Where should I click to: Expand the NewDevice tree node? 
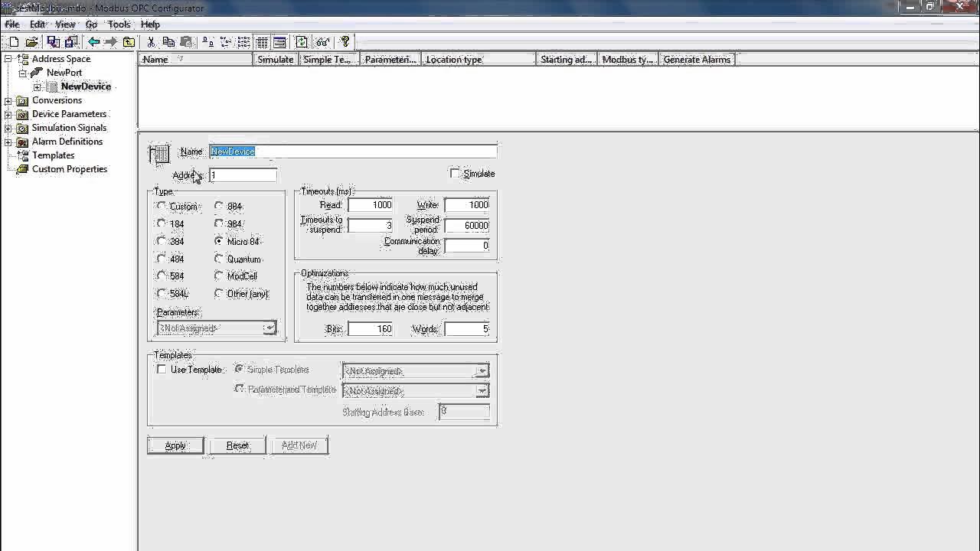(x=37, y=86)
